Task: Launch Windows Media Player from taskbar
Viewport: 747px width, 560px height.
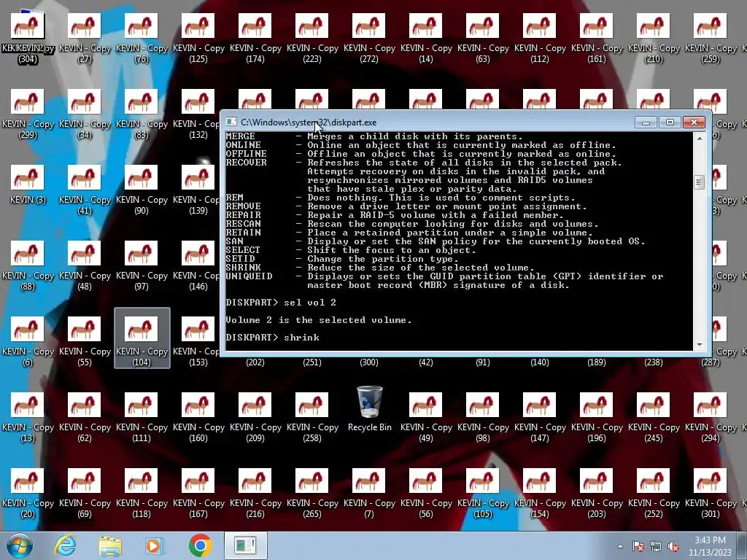Action: 155,545
